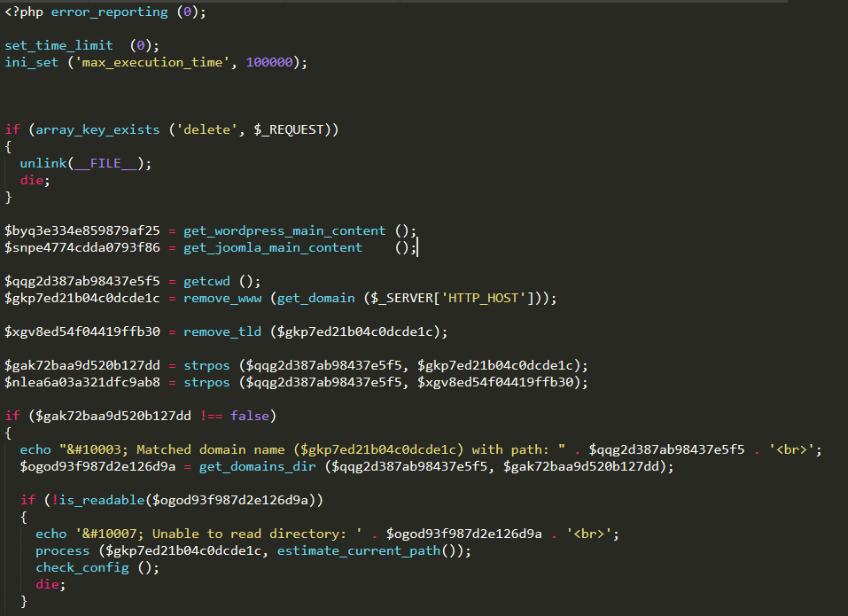
Task: Click the process function name
Action: (x=63, y=550)
